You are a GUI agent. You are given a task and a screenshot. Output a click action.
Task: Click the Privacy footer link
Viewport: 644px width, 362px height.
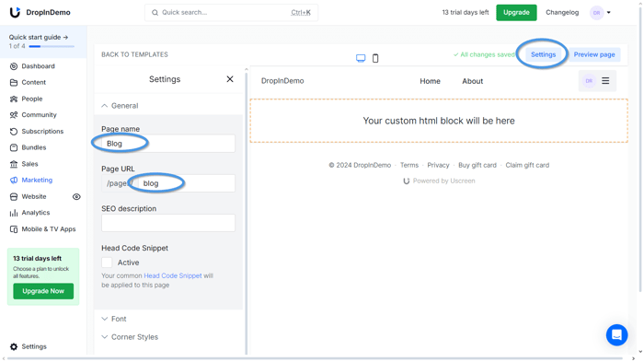pos(438,166)
